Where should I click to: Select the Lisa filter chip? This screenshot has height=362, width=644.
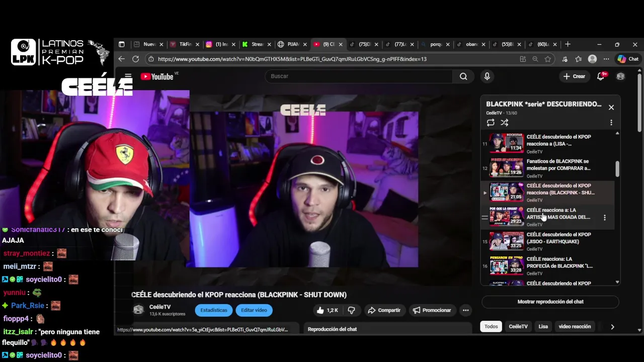(543, 326)
